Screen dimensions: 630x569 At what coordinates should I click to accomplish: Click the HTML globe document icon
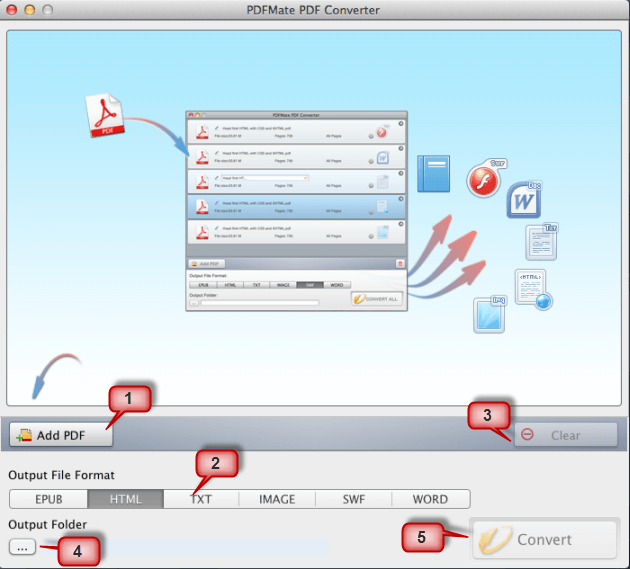pyautogui.click(x=534, y=289)
